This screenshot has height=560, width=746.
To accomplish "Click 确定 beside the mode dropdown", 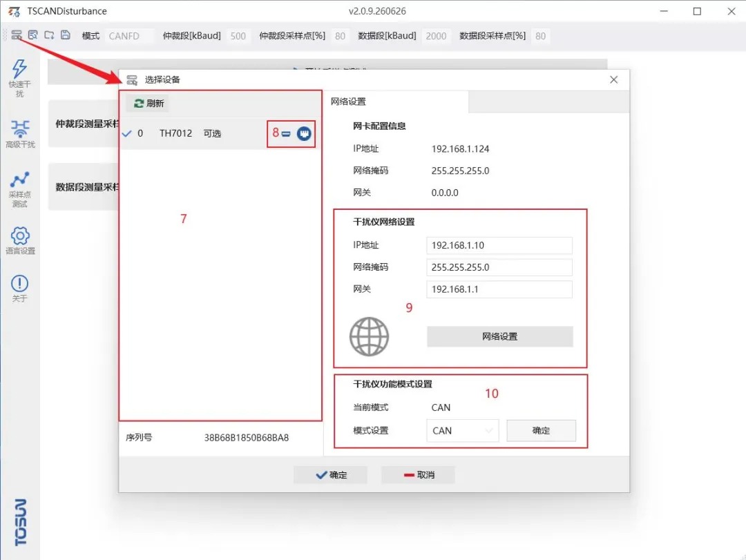I will [541, 431].
